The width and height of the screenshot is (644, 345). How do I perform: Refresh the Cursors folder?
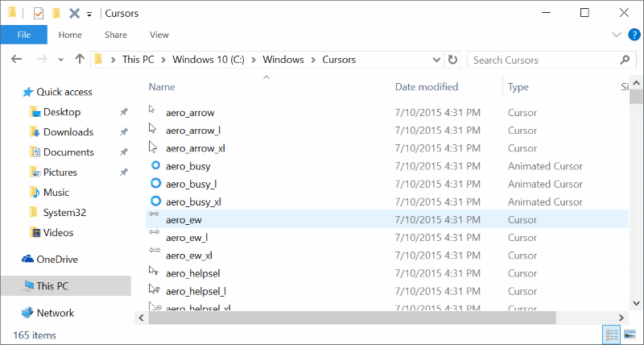pos(452,60)
